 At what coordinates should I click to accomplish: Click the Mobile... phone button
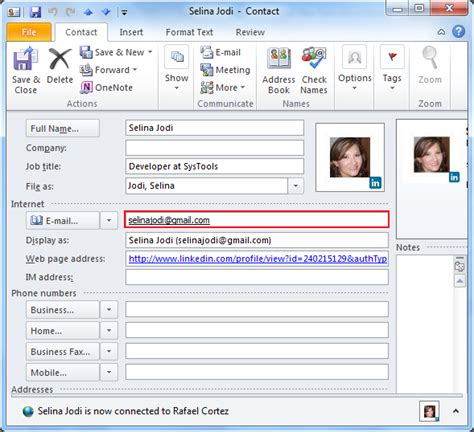tap(63, 372)
